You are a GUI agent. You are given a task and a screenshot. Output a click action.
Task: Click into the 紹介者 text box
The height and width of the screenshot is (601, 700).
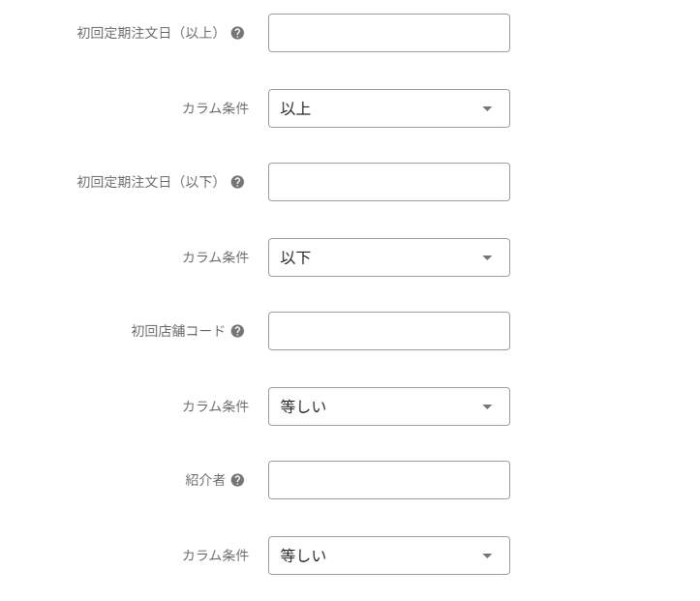click(x=388, y=480)
